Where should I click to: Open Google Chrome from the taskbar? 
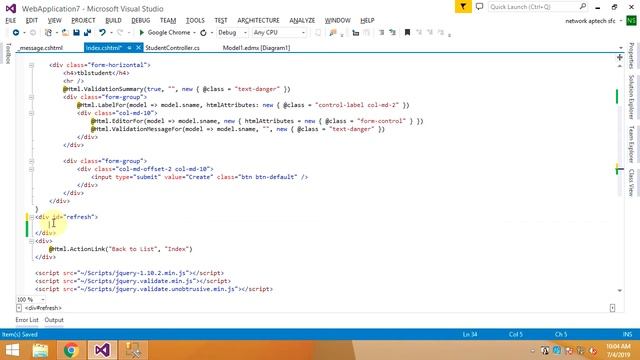(71, 350)
